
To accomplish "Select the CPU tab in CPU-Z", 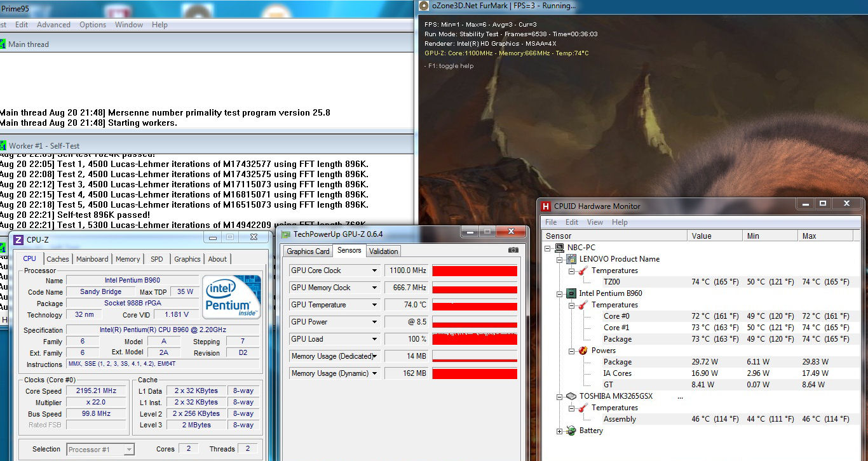I will coord(29,258).
